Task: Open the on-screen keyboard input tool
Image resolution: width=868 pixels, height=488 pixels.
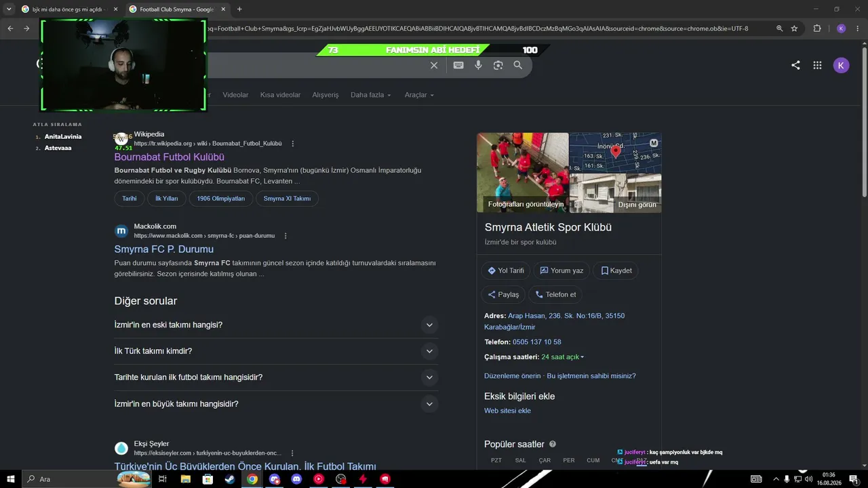Action: [x=458, y=65]
